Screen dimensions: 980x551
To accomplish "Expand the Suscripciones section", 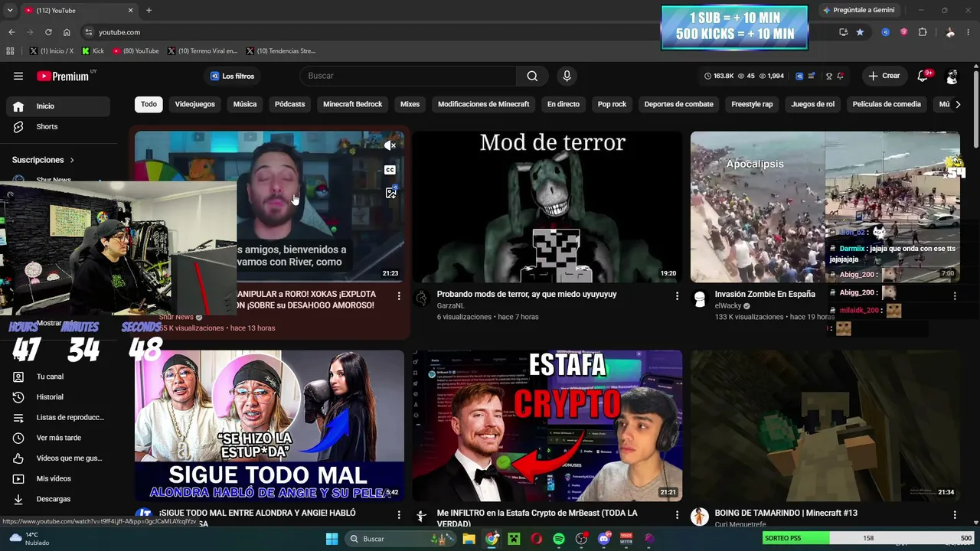I will pos(43,160).
